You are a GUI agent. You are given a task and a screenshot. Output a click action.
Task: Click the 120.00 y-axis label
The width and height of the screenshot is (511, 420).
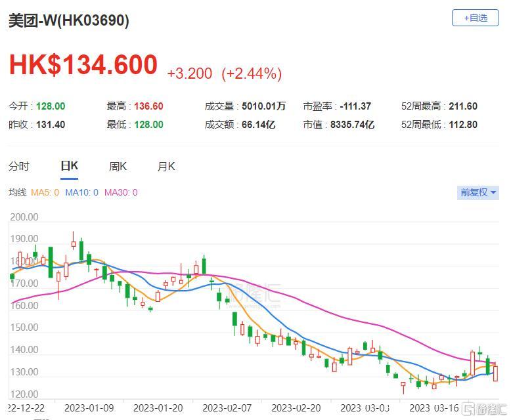point(24,394)
